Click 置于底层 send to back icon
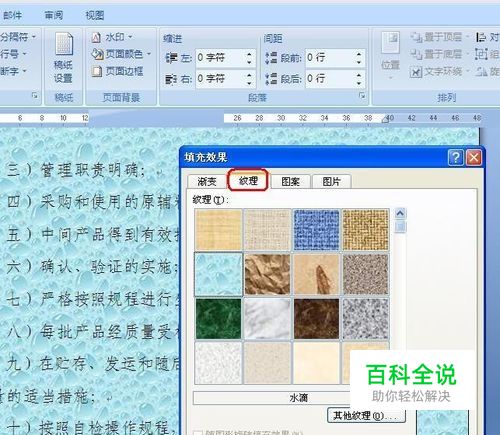The image size is (500, 435). (416, 54)
